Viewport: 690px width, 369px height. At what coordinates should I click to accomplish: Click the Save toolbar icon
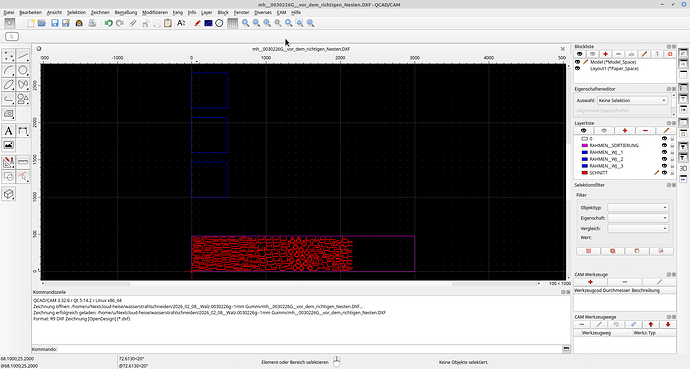pos(55,23)
